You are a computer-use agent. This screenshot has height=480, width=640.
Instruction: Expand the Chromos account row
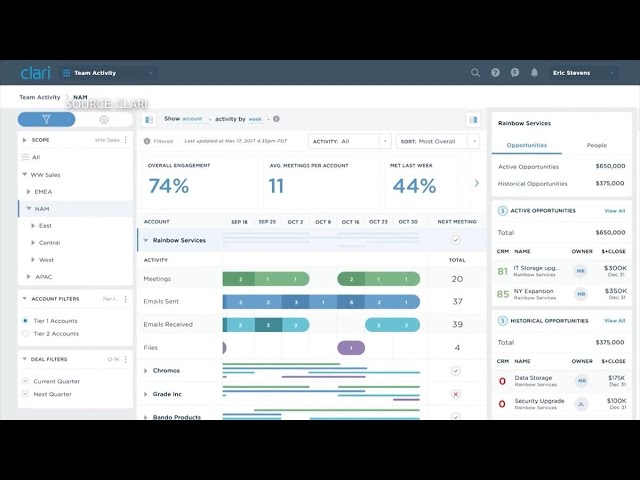click(x=146, y=371)
